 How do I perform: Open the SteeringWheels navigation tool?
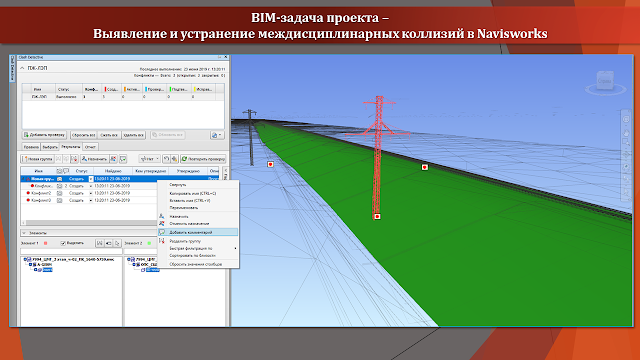coord(626,119)
